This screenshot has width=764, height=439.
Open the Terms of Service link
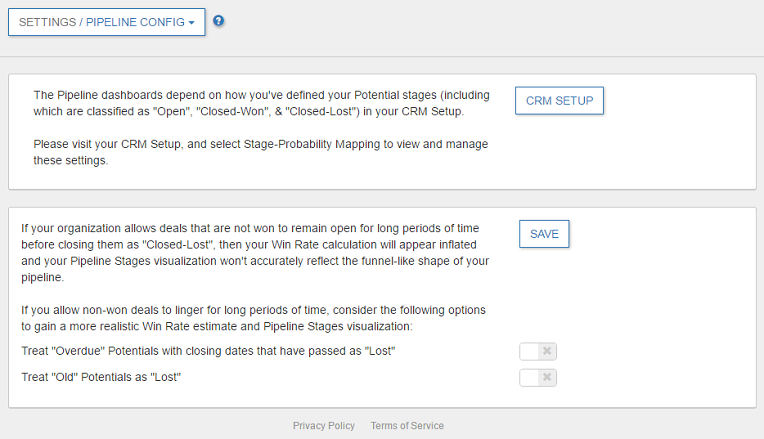pos(407,426)
